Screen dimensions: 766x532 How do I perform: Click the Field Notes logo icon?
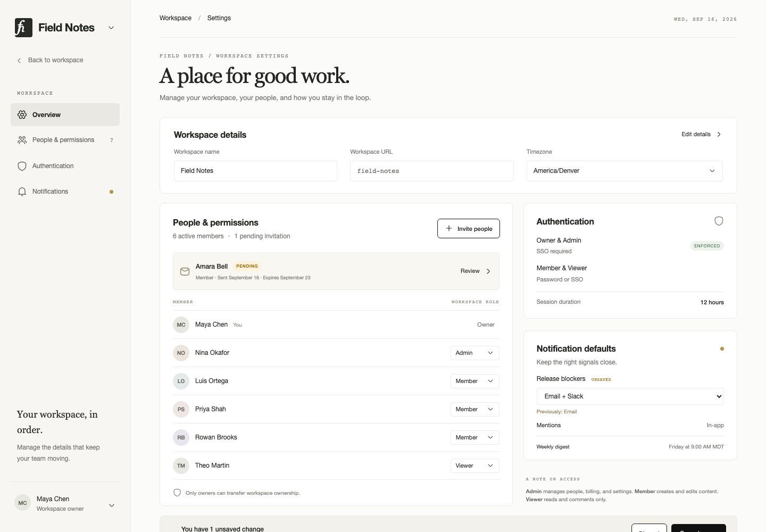tap(23, 28)
